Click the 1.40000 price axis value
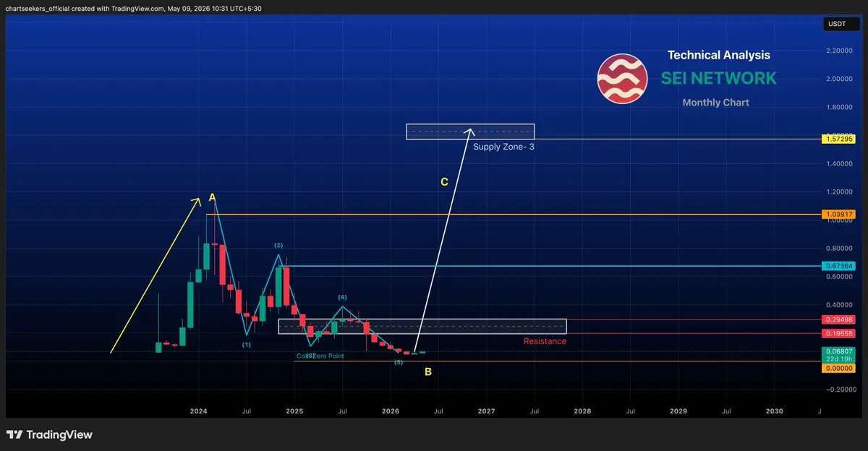868x451 pixels. tap(838, 164)
